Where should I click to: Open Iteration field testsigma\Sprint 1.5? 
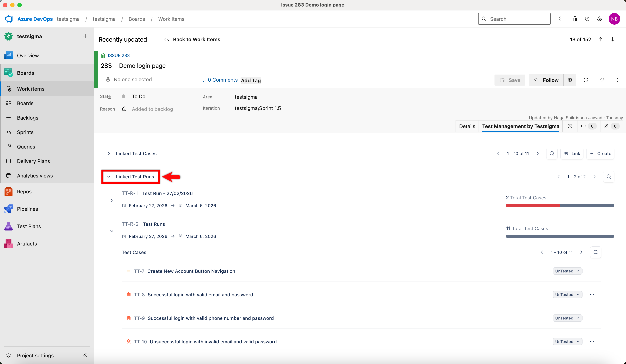click(x=258, y=108)
